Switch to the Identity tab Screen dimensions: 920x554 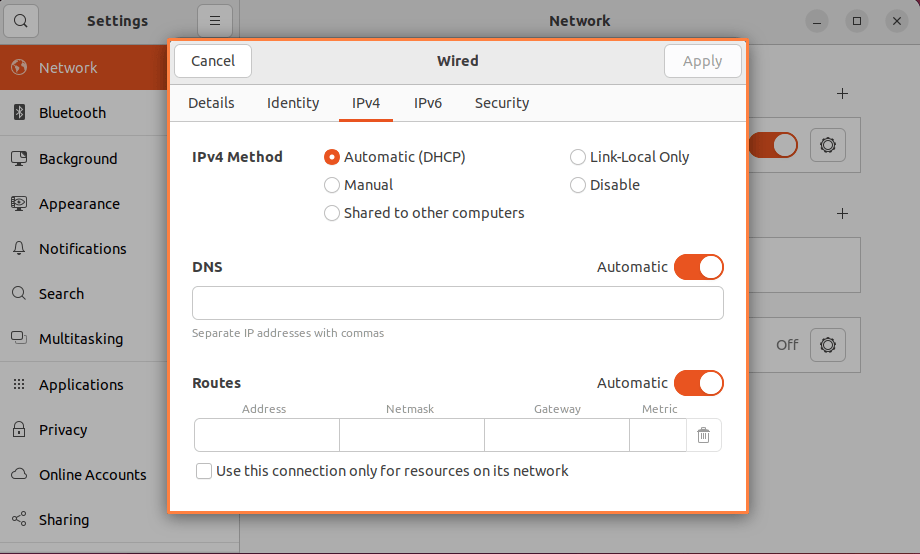(x=293, y=103)
